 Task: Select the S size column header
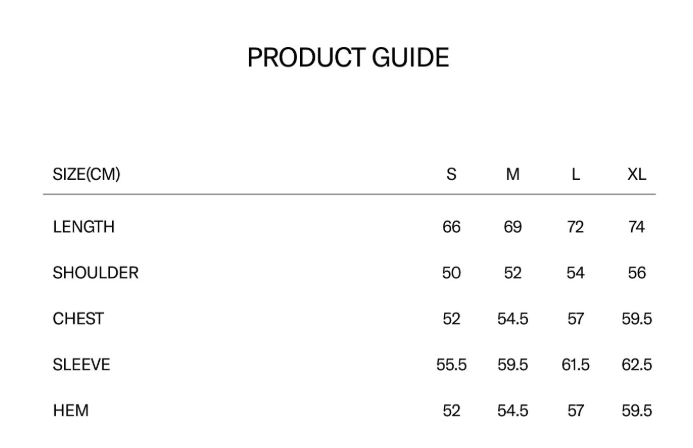click(451, 174)
